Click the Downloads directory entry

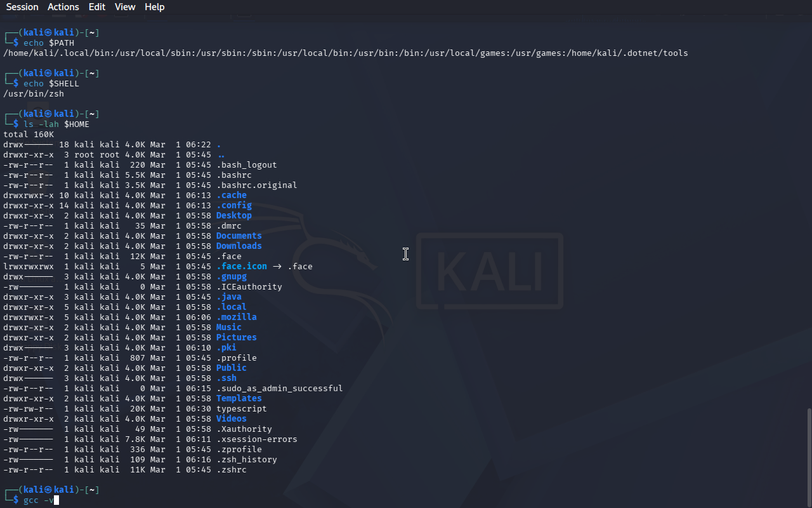tap(239, 246)
